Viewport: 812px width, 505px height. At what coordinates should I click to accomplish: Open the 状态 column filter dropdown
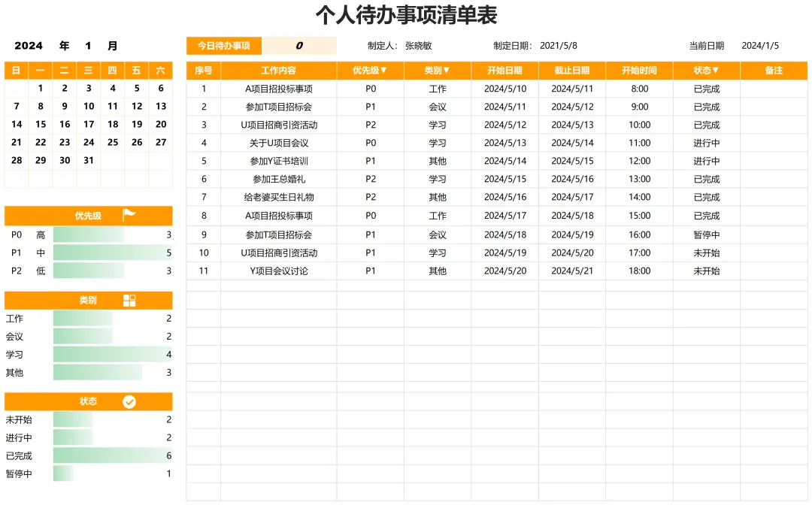point(716,71)
